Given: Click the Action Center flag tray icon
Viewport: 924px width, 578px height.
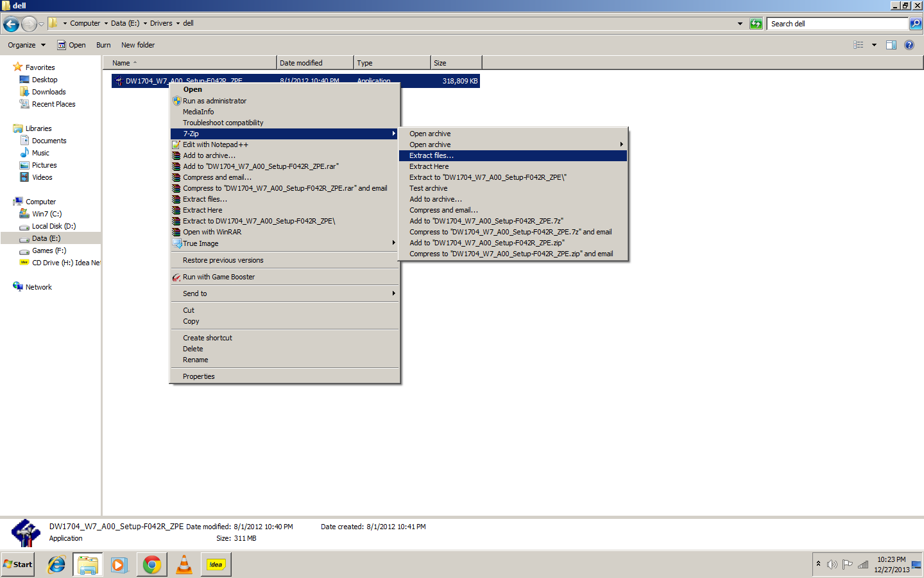Looking at the screenshot, I should click(848, 565).
